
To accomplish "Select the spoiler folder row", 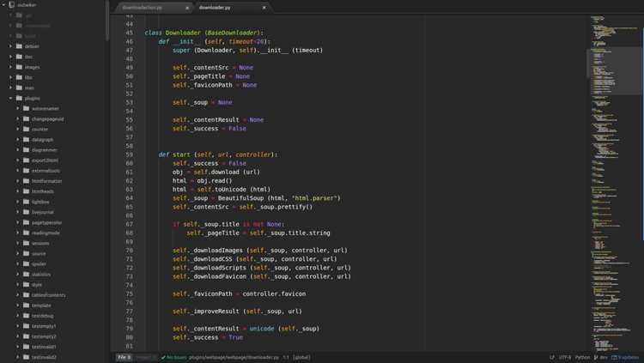I will tap(53, 263).
